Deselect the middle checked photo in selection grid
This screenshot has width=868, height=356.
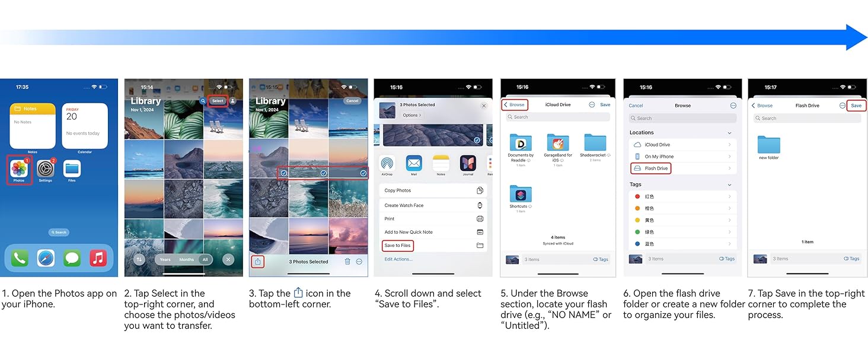324,173
